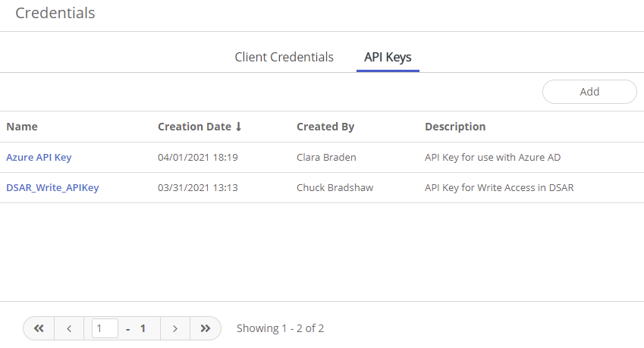
Task: Click the 'Showing 1 - 2 of 2' text
Action: click(280, 328)
